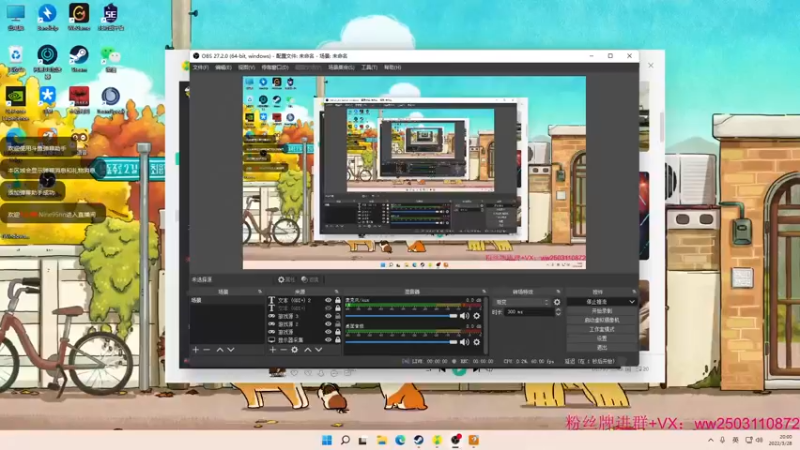Open the WeGame shortcut on the desktop

point(79,17)
